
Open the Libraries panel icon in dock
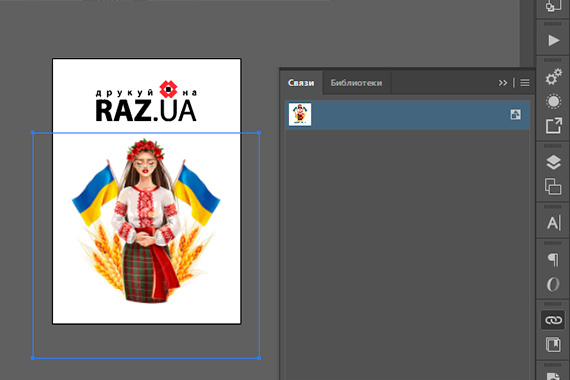(553, 344)
